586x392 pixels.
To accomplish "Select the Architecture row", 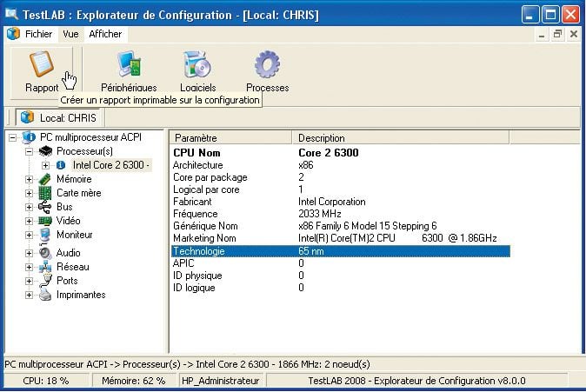I will point(341,165).
